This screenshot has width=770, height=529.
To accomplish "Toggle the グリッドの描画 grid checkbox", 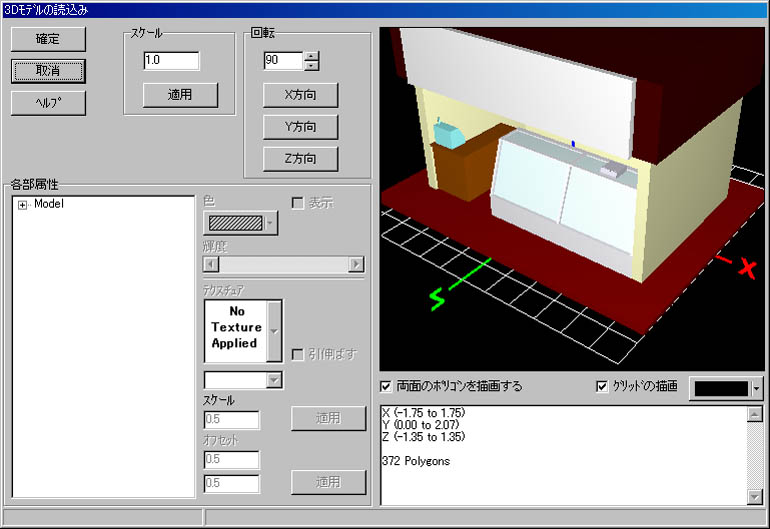I will (x=602, y=387).
